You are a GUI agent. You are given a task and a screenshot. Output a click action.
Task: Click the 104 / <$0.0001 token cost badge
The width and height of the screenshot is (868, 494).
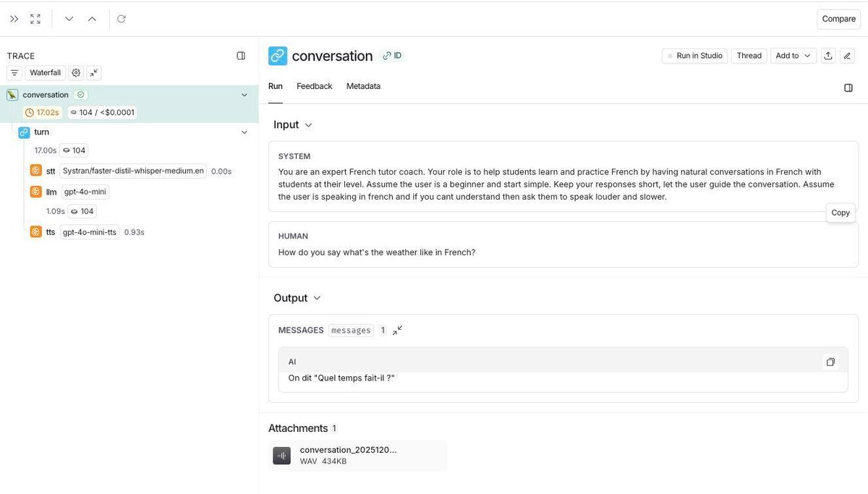pyautogui.click(x=101, y=113)
